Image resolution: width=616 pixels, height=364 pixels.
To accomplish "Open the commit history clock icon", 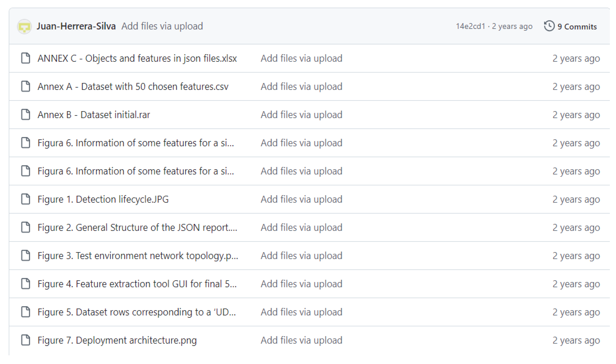I will (549, 26).
